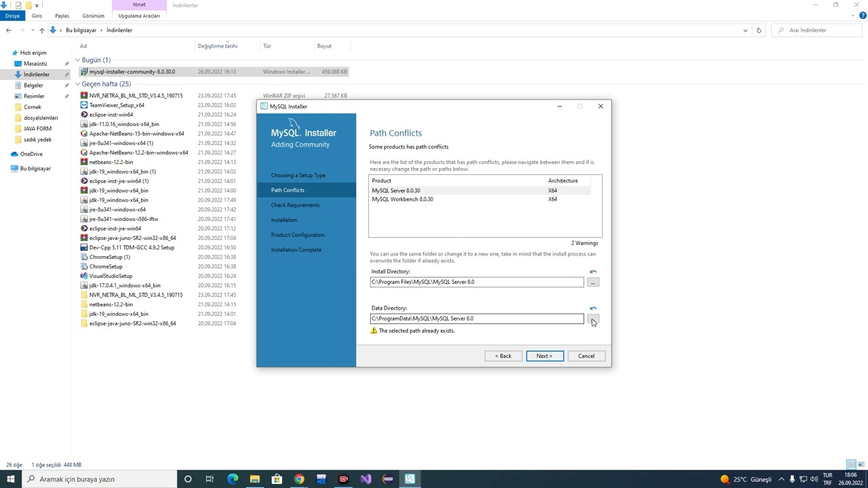Revert the Data Directory to default
This screenshot has width=868, height=488.
click(593, 308)
